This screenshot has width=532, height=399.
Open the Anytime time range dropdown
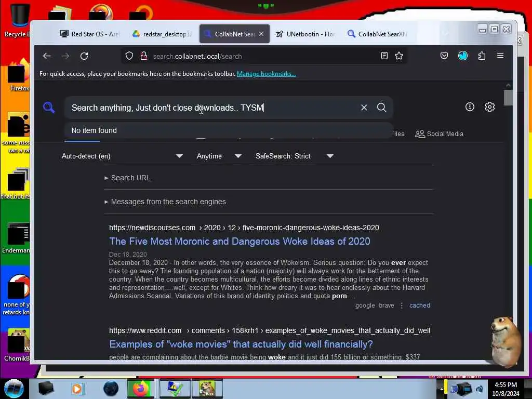[219, 156]
